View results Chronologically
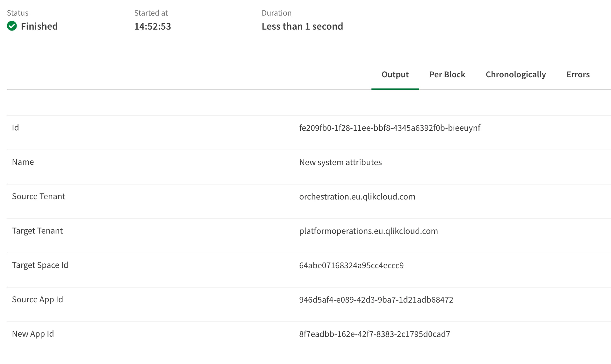The width and height of the screenshot is (611, 364). pos(515,74)
